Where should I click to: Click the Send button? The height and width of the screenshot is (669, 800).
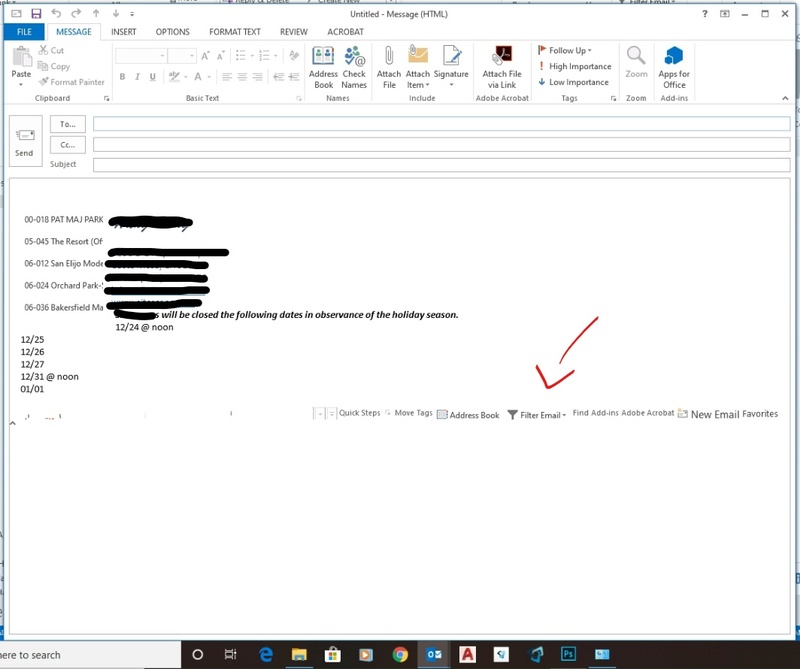(x=24, y=139)
